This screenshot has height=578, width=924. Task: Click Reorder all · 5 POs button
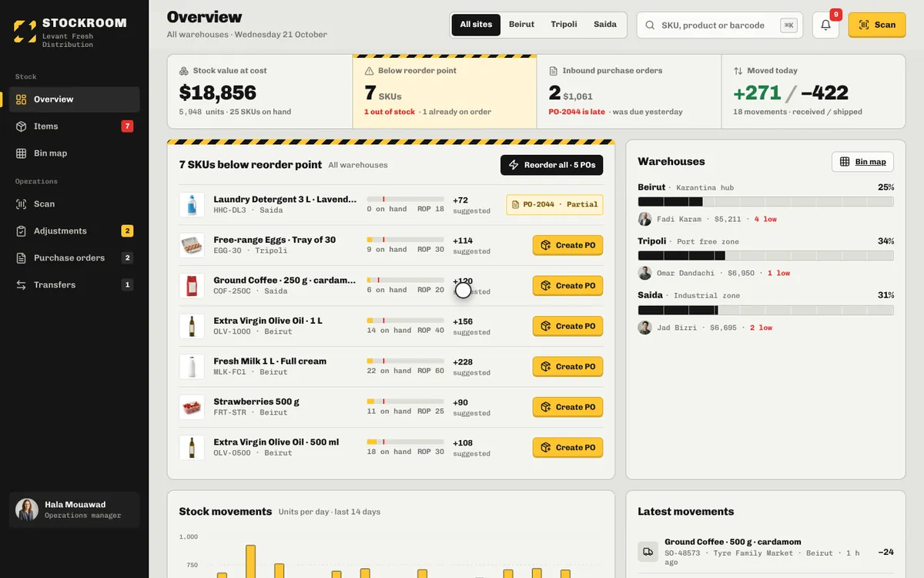click(552, 165)
